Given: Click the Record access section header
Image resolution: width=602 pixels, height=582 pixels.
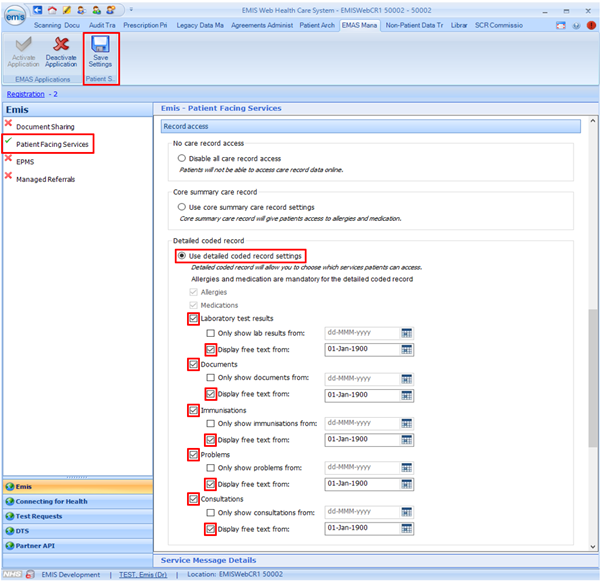Looking at the screenshot, I should (x=370, y=126).
